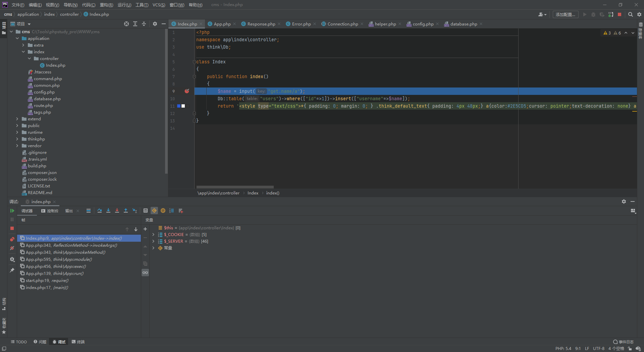Resume program with the green play icon
This screenshot has height=352, width=644.
12,211
